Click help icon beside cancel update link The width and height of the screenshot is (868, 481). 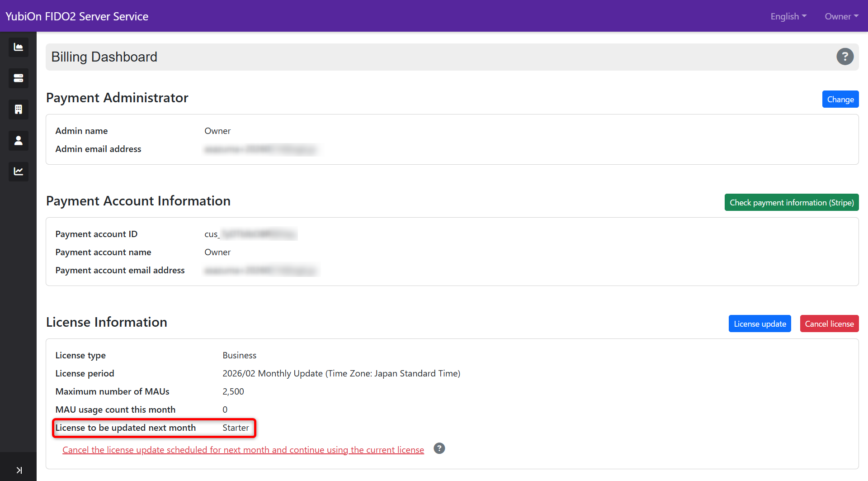point(439,448)
